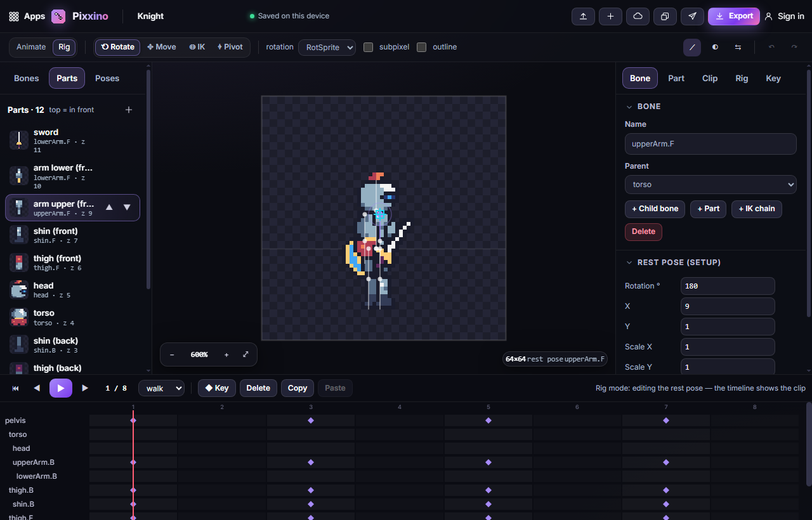Click the + IK chain button

tap(757, 209)
